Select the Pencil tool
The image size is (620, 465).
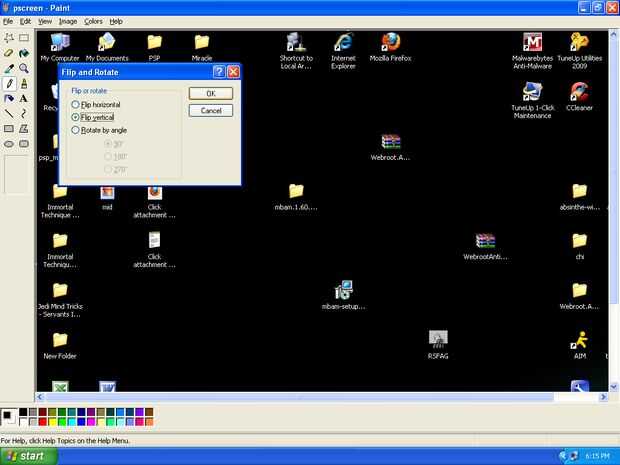pos(9,83)
